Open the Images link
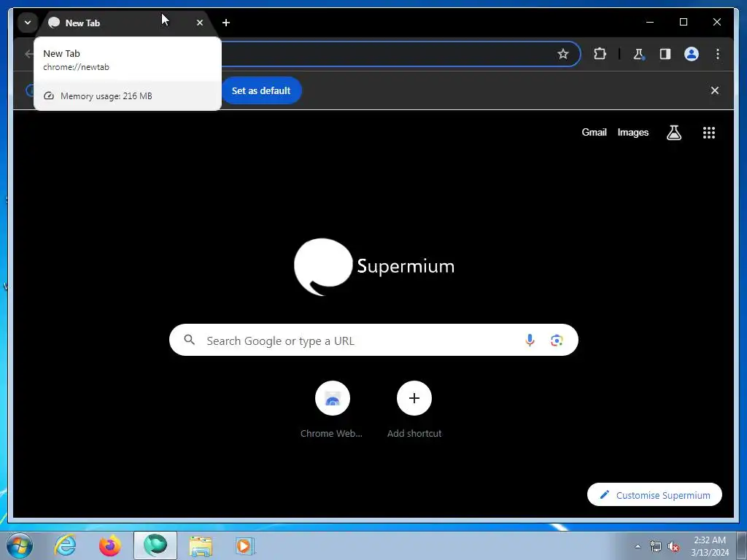The width and height of the screenshot is (747, 560). [632, 133]
